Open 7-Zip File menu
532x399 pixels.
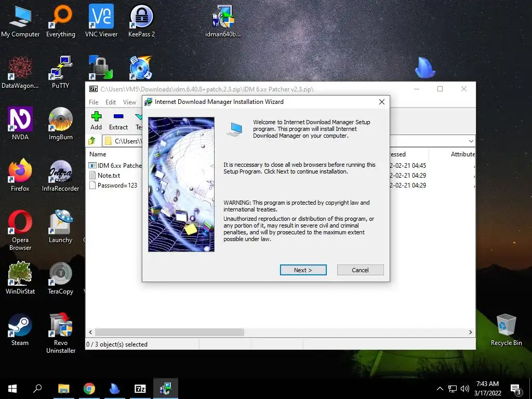[94, 102]
